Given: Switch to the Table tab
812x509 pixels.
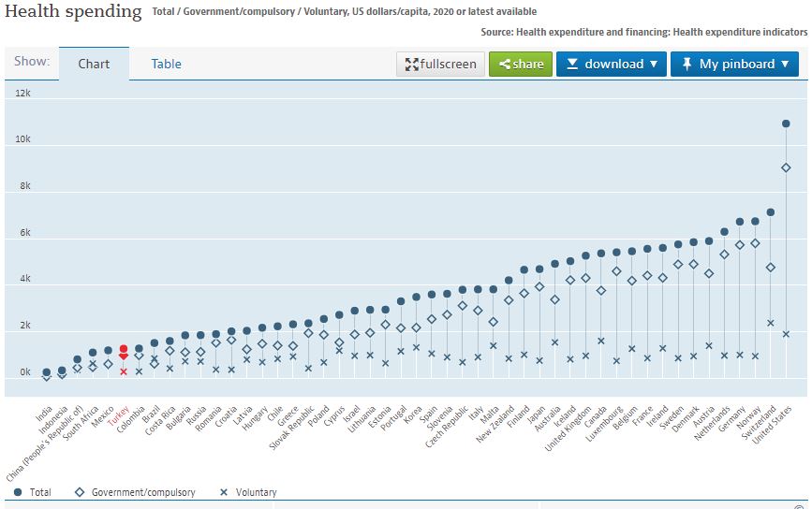Looking at the screenshot, I should click(x=167, y=65).
